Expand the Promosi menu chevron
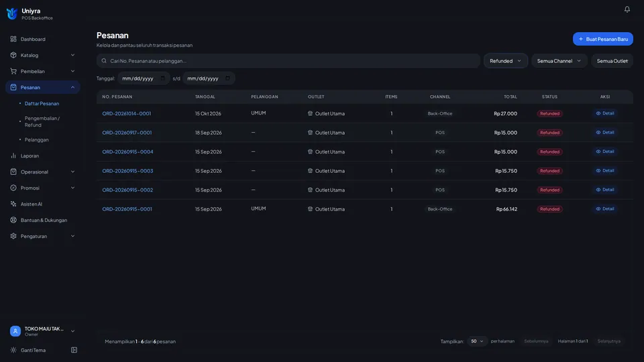This screenshot has height=362, width=644. (x=72, y=188)
